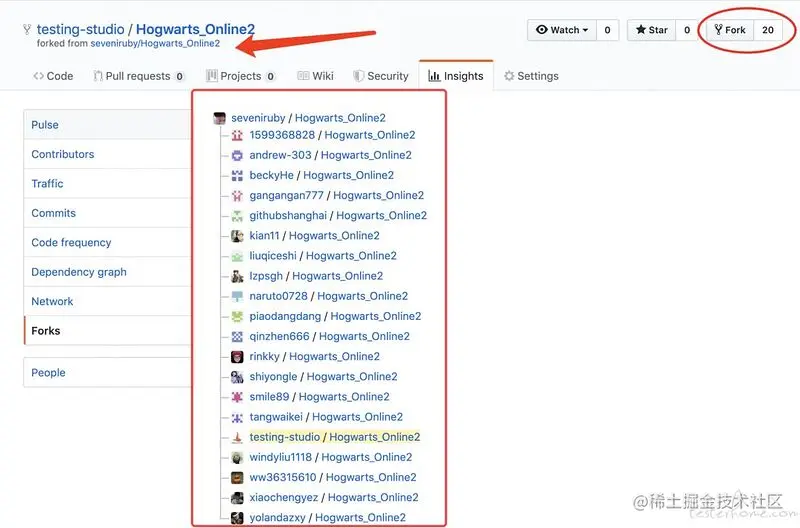Open windyliu1118 username link
Viewport: 800px width, 528px height.
click(x=280, y=457)
